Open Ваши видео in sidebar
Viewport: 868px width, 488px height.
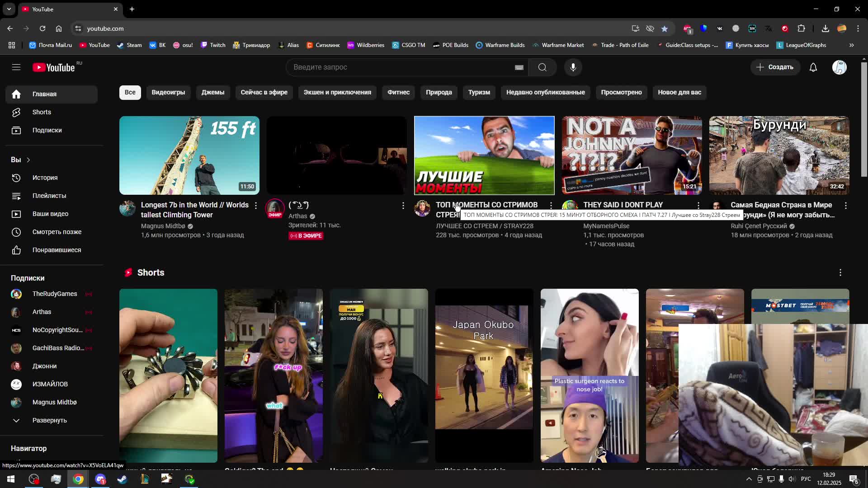click(x=52, y=214)
